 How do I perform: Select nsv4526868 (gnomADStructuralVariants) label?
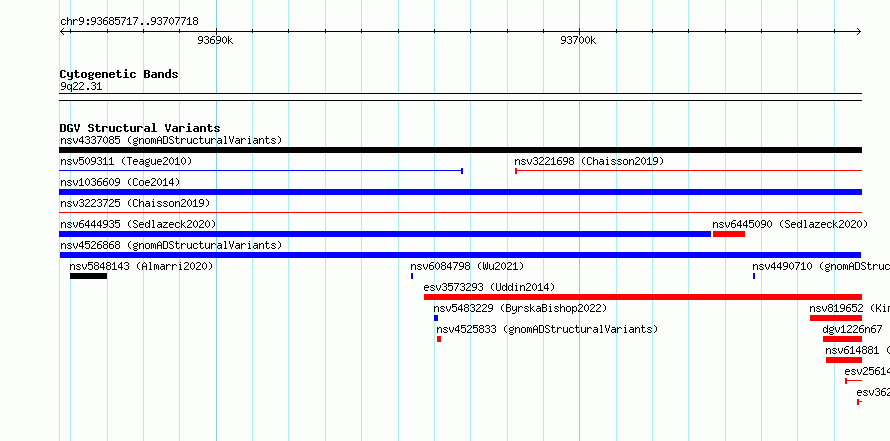coord(171,245)
